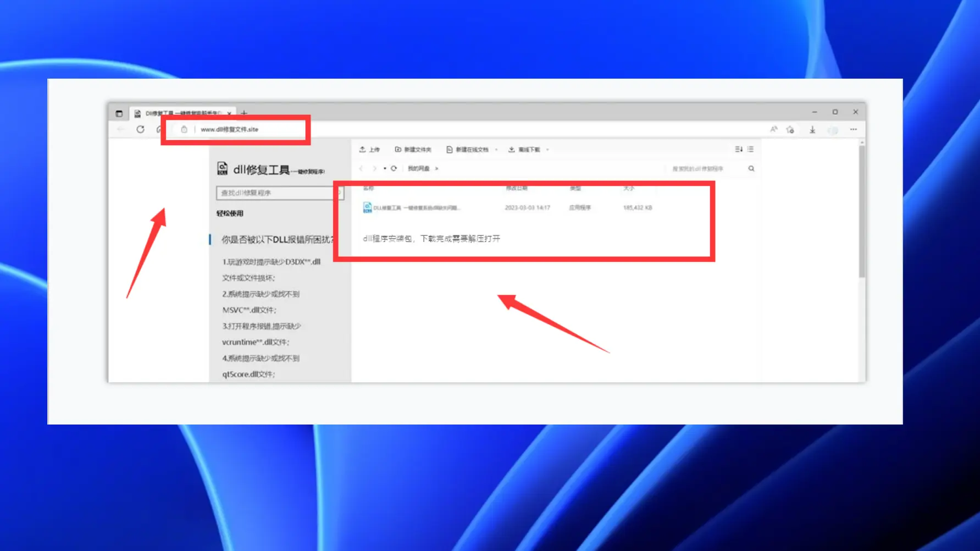Click the qt5core.dll文件 text line
Image resolution: width=980 pixels, height=551 pixels.
[248, 374]
